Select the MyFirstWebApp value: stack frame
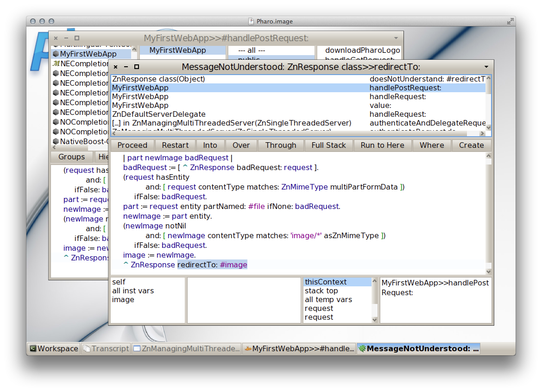The image size is (542, 392). [298, 106]
